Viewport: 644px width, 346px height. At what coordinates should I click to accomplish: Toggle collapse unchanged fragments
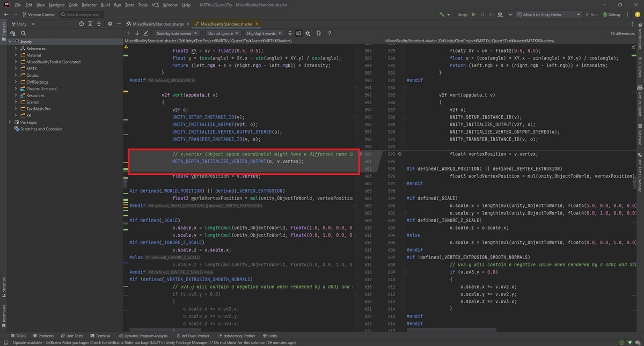(290, 33)
